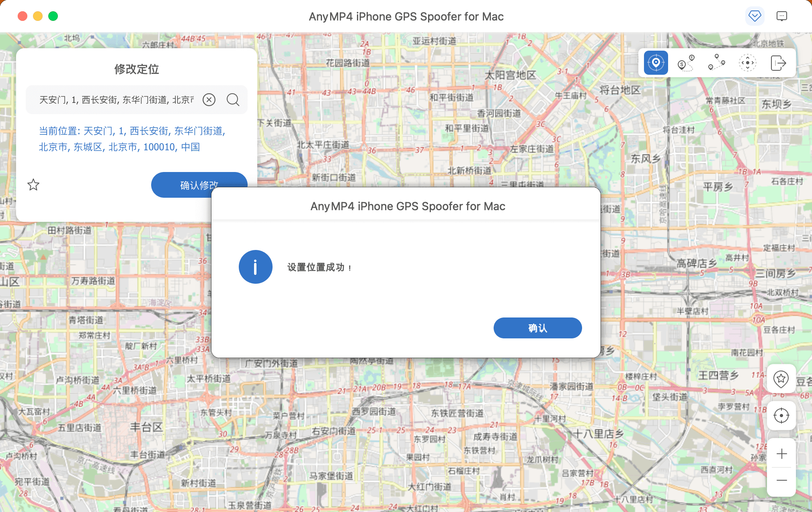Clear the address search field
812x512 pixels.
209,100
